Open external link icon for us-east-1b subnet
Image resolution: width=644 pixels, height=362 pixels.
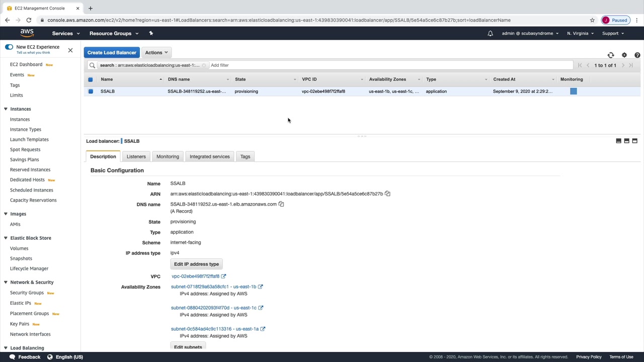261,287
